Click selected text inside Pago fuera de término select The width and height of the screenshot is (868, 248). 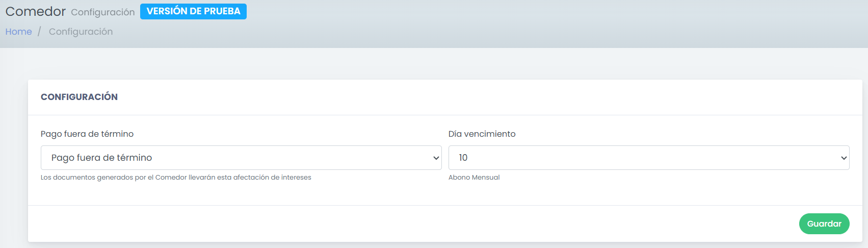pyautogui.click(x=101, y=158)
